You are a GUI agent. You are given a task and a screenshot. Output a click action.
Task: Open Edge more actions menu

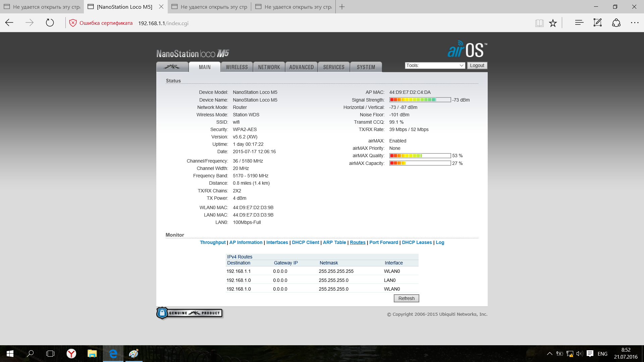pyautogui.click(x=635, y=23)
